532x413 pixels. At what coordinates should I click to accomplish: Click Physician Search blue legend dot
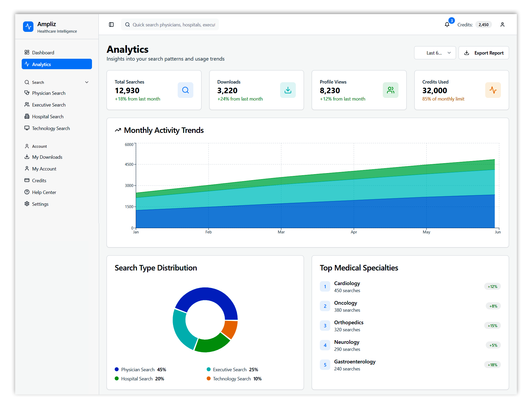coord(117,369)
